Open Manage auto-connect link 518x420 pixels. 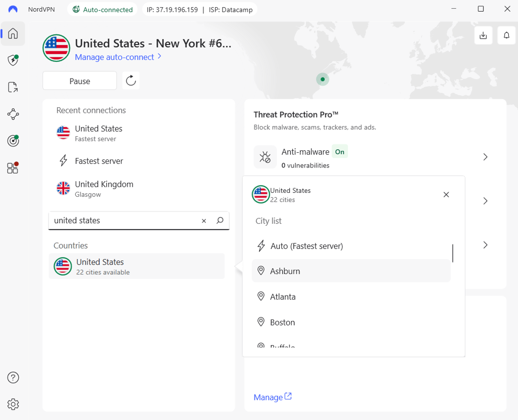pos(118,57)
